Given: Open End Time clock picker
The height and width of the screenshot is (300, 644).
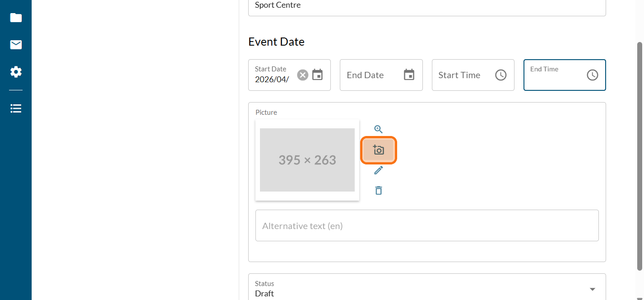Looking at the screenshot, I should (x=592, y=75).
